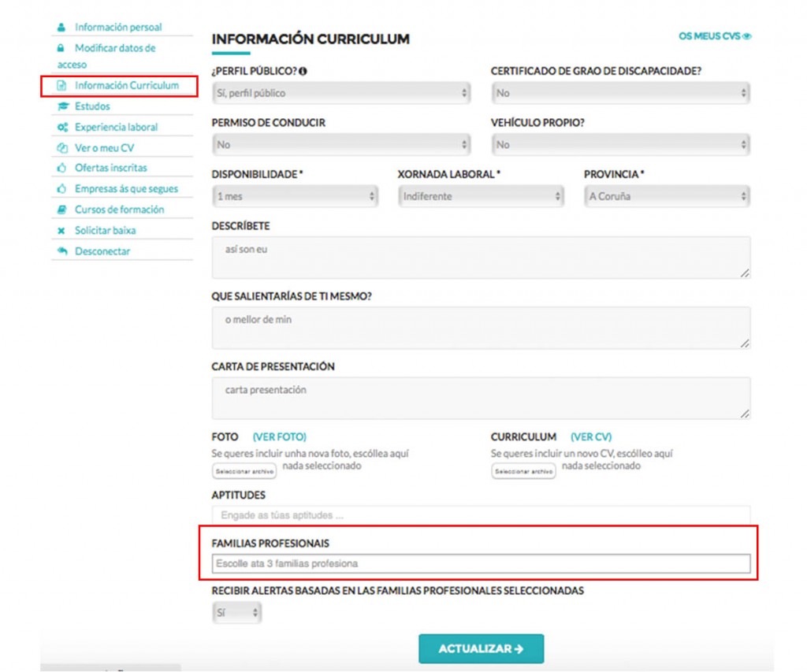This screenshot has height=672, width=807.
Task: Click the document icon beside Información Curriculum
Action: [61, 85]
